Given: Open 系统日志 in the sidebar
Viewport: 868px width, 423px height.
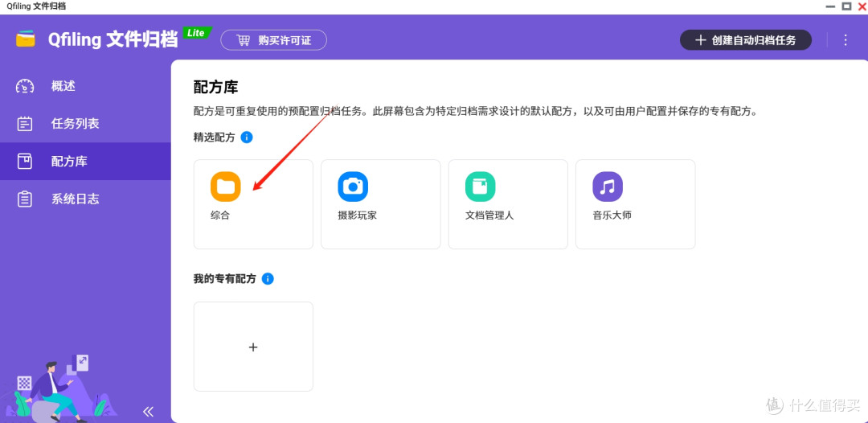Looking at the screenshot, I should (85, 199).
